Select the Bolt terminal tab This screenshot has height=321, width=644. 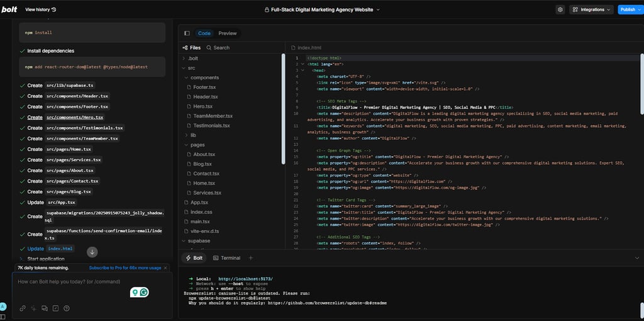(194, 258)
